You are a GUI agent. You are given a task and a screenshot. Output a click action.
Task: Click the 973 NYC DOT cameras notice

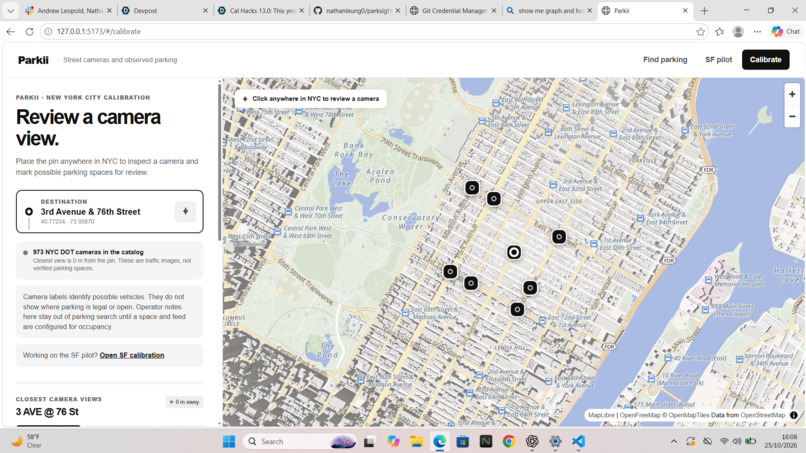tap(109, 260)
